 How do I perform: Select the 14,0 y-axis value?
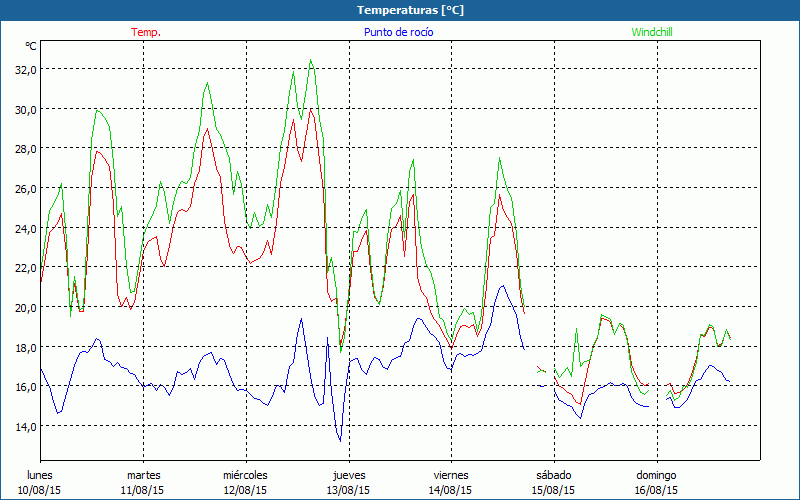coord(24,426)
